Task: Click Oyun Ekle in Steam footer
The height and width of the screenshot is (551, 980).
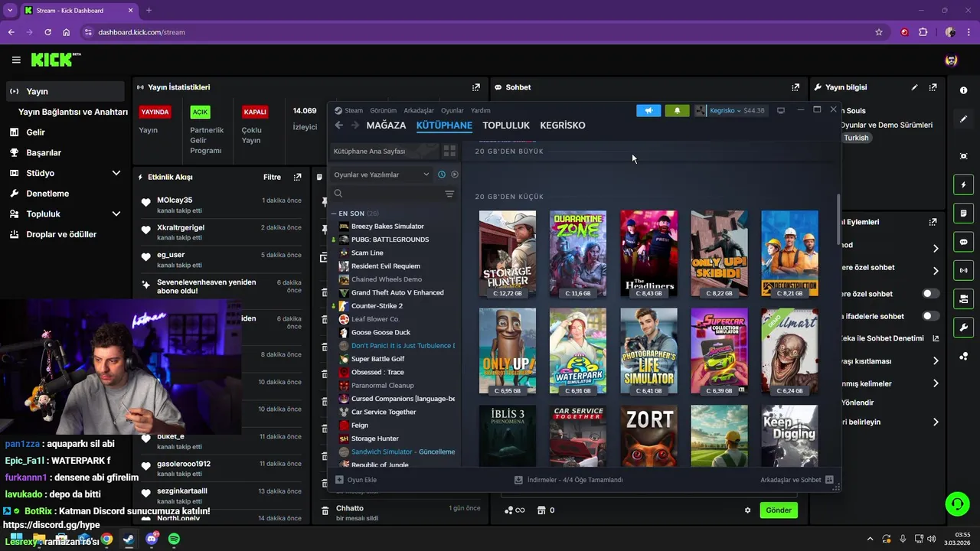Action: pyautogui.click(x=356, y=480)
